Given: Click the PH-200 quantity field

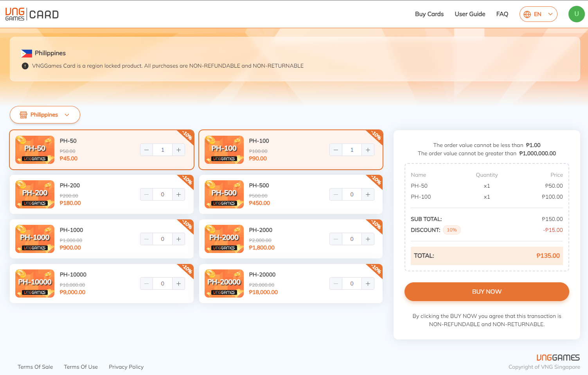Looking at the screenshot, I should click(163, 194).
